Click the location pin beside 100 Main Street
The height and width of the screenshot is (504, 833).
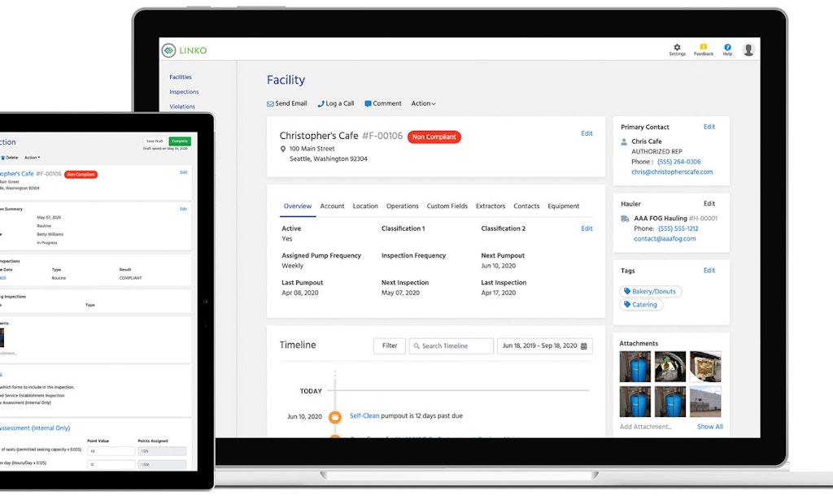283,150
